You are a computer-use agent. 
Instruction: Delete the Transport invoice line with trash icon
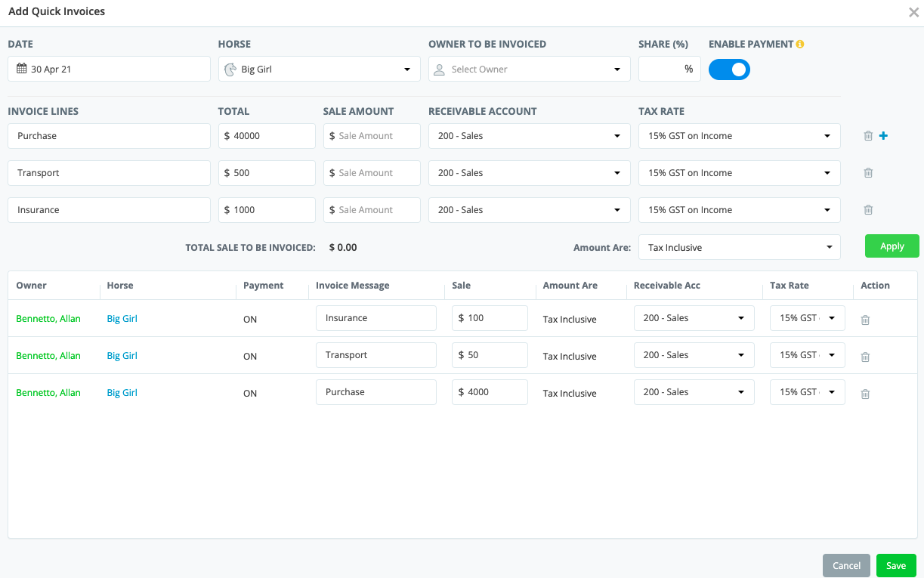click(868, 173)
